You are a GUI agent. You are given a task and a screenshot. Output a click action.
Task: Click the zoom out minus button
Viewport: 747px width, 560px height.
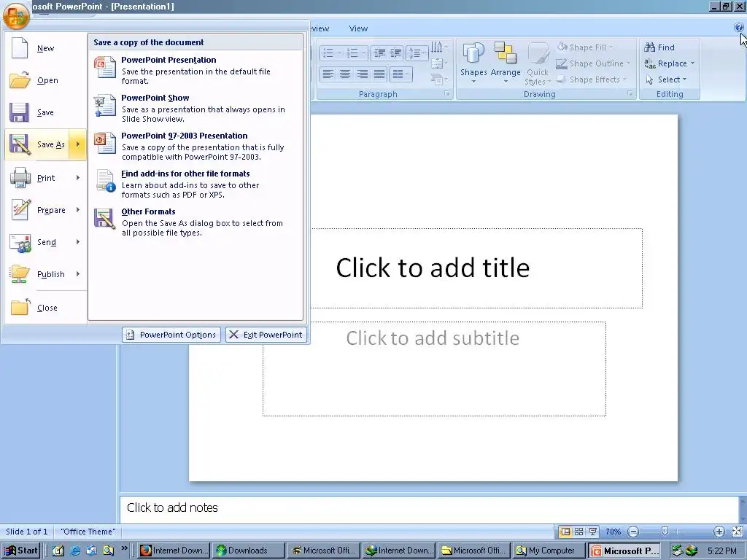[x=633, y=532]
